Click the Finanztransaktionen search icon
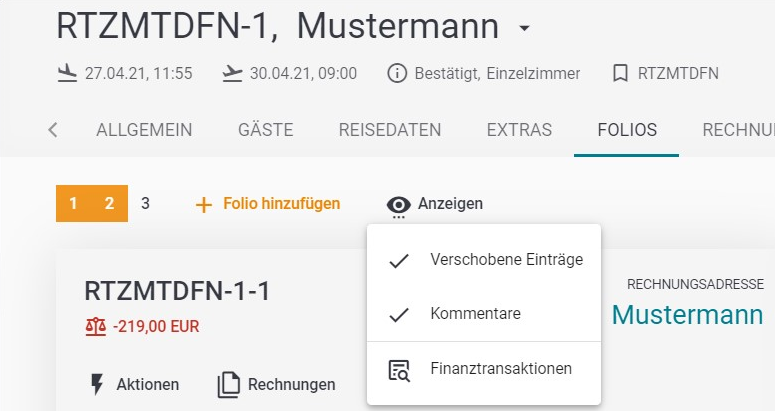Image resolution: width=775 pixels, height=411 pixels. point(399,369)
